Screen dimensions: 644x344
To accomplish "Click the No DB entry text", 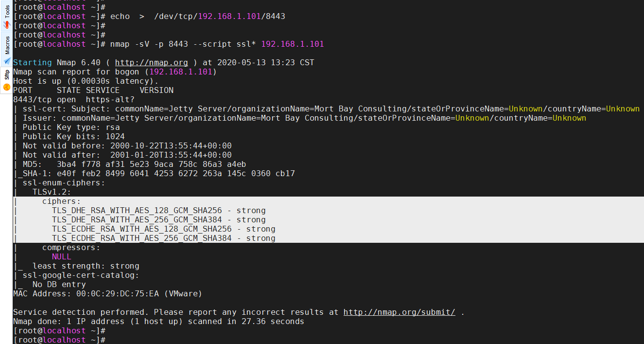I will pos(59,285).
